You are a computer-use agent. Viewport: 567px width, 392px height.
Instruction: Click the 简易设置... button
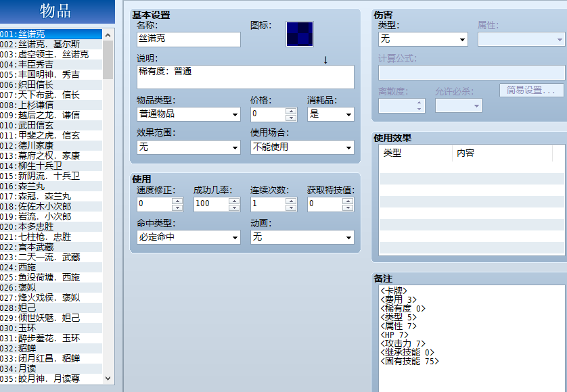pyautogui.click(x=531, y=91)
